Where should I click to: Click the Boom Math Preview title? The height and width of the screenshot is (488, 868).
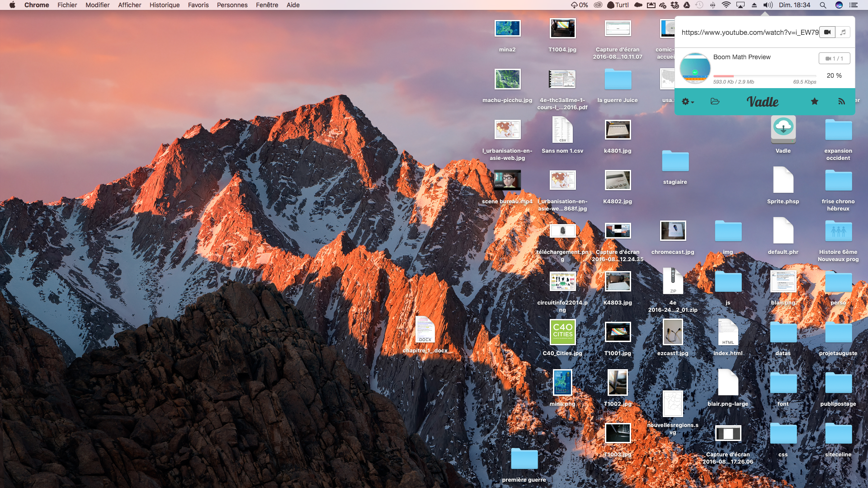(x=742, y=57)
